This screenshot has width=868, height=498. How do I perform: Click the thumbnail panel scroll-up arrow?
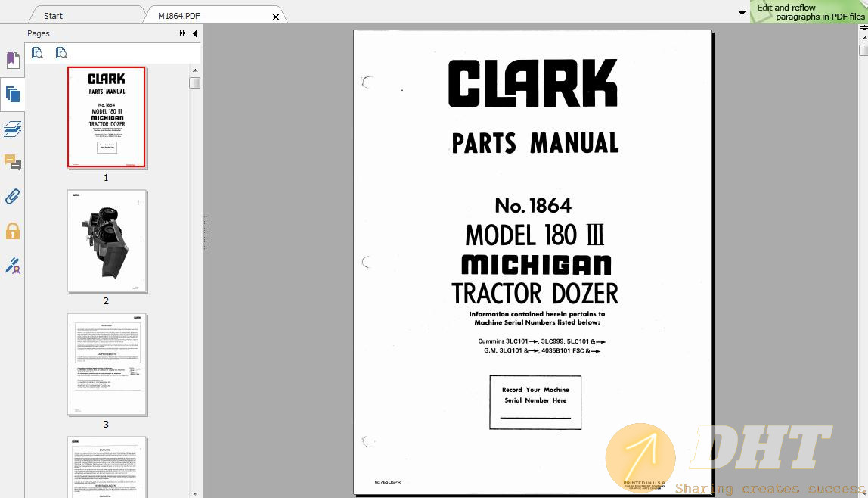point(195,70)
